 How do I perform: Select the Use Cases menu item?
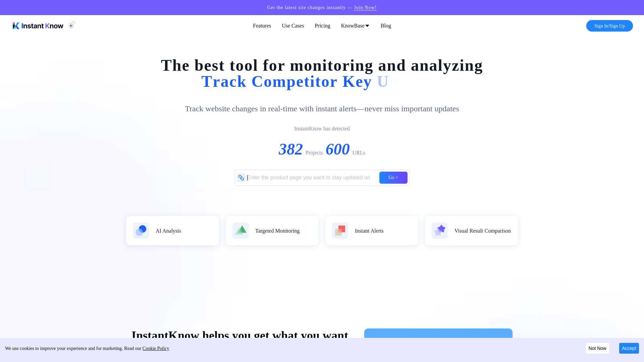tap(292, 25)
